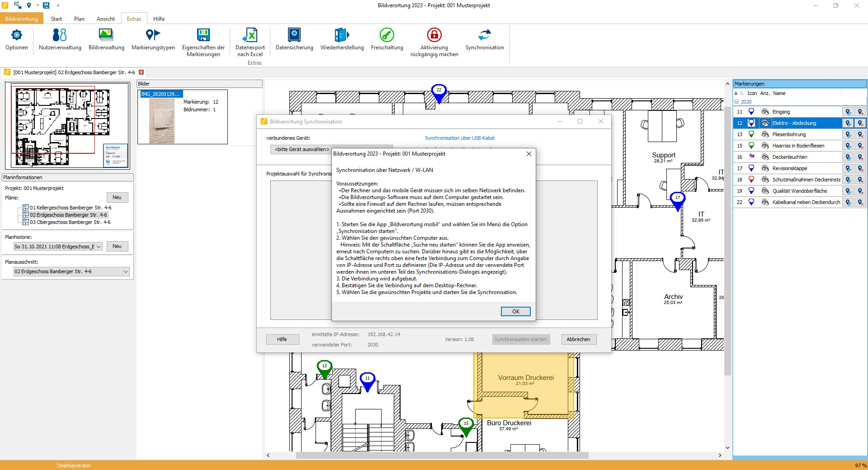Click Aktivierung rückgängig machen

tap(434, 43)
